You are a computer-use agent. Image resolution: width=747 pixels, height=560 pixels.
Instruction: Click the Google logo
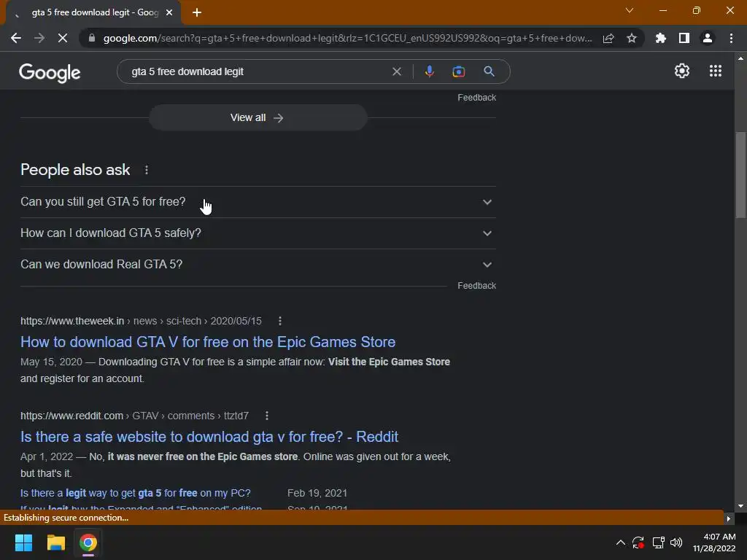[50, 72]
